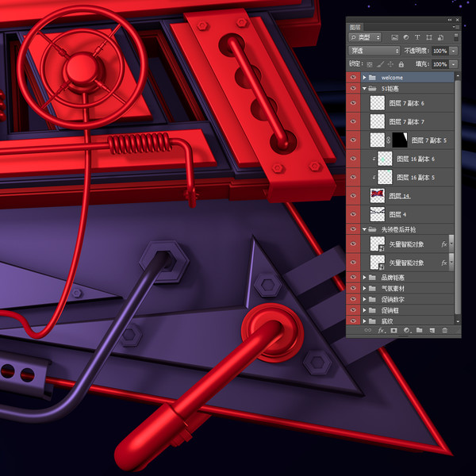Lock position move icon
476x476 pixels.
[x=390, y=64]
